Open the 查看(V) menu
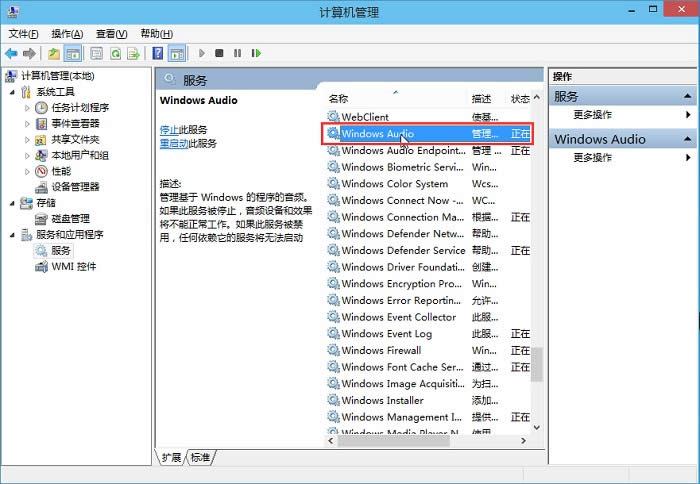This screenshot has width=700, height=484. [111, 34]
